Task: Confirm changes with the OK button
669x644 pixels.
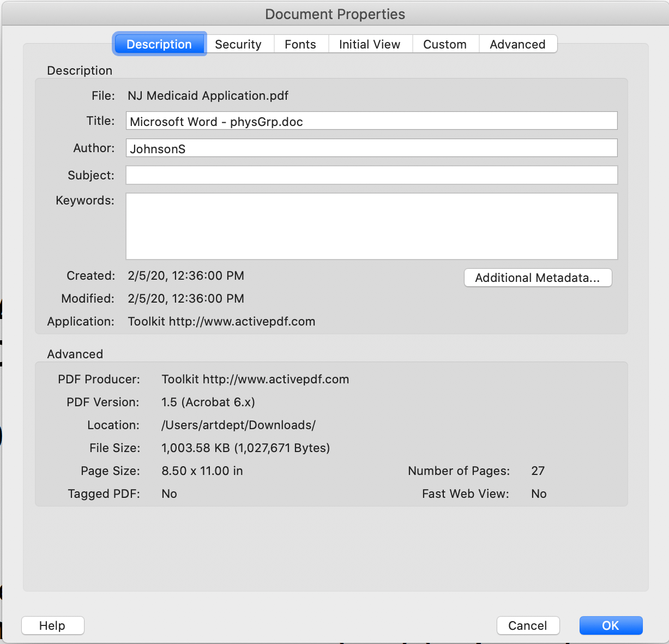Action: coord(611,625)
